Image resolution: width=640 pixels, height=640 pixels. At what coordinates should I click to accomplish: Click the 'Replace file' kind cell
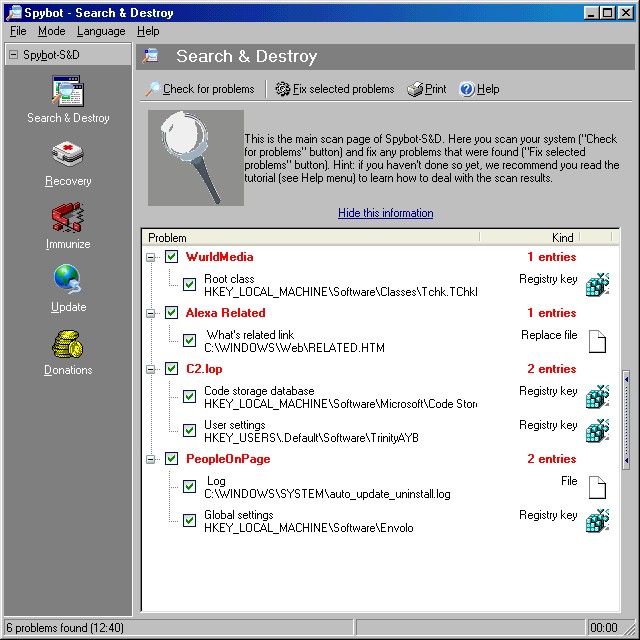coord(549,335)
